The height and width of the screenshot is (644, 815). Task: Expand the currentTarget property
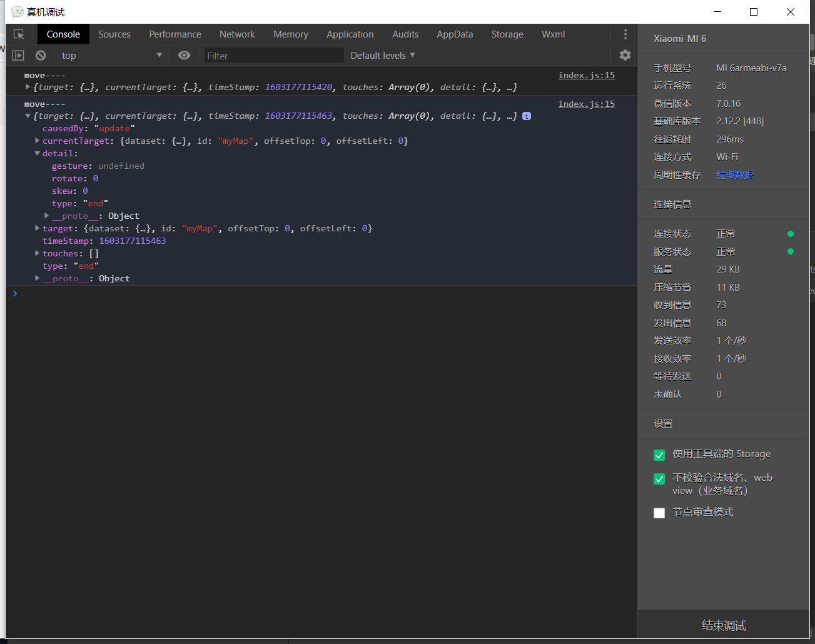37,141
